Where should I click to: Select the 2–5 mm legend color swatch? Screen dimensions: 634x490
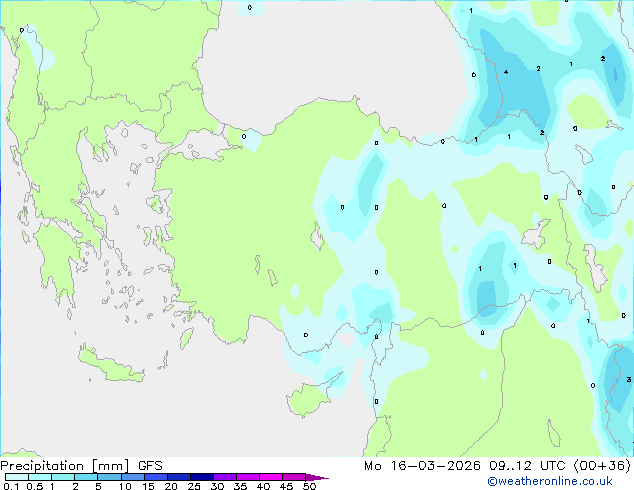point(86,477)
